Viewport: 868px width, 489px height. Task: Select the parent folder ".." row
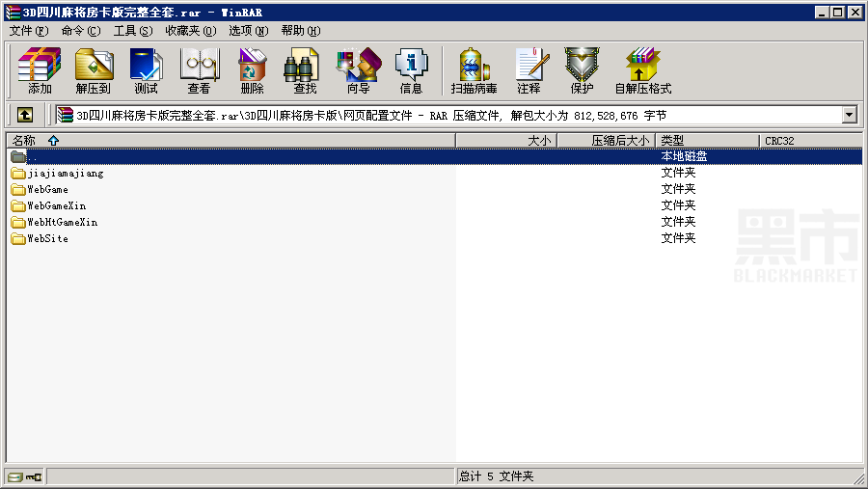435,156
